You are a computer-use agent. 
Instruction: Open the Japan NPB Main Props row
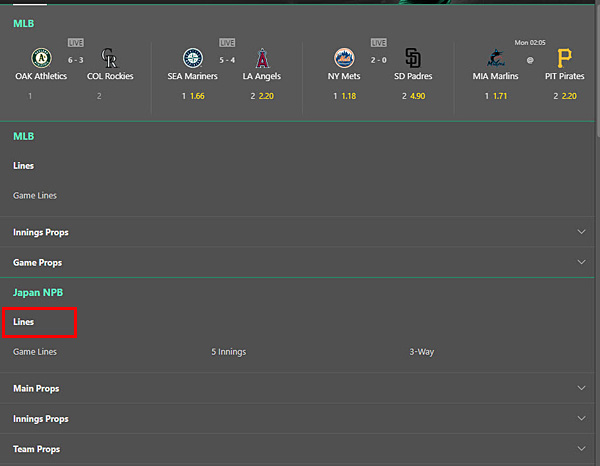click(297, 388)
